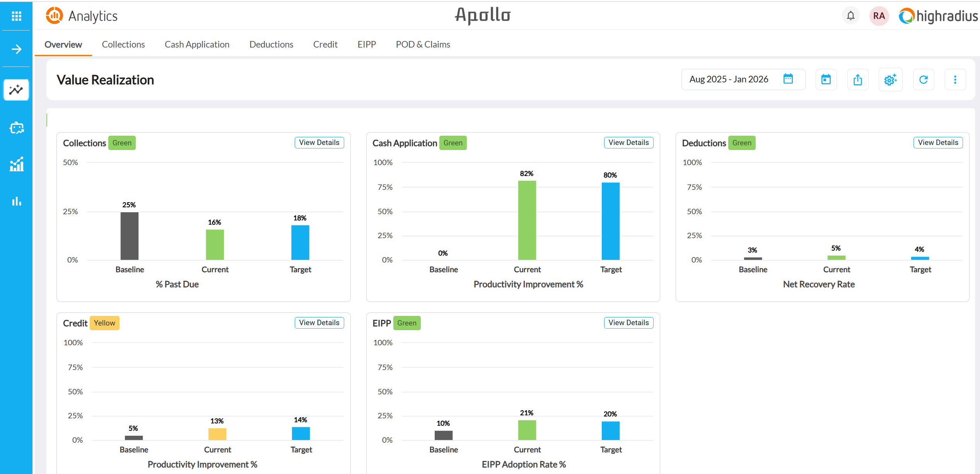Viewport: 980px width, 474px height.
Task: Open the app launcher grid icon
Action: tap(16, 16)
